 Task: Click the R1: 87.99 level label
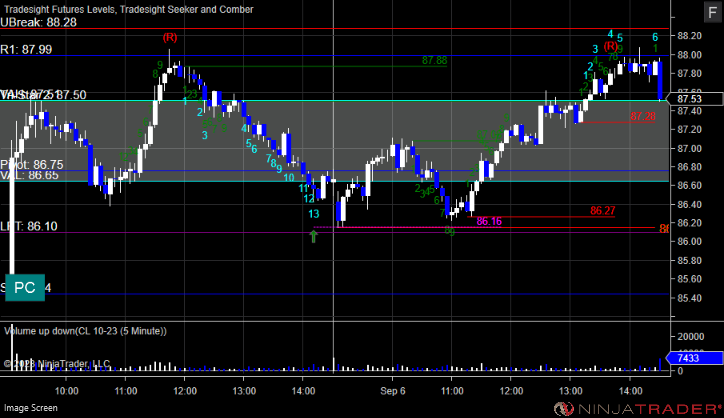(26, 49)
